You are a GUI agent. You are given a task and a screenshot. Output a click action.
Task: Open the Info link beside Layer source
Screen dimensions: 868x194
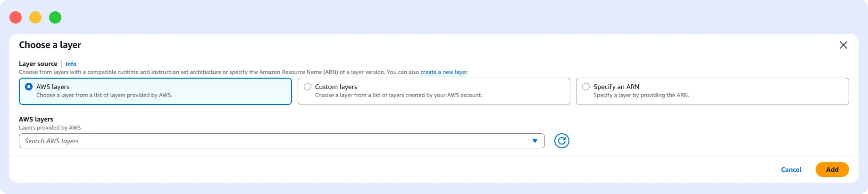tap(71, 64)
